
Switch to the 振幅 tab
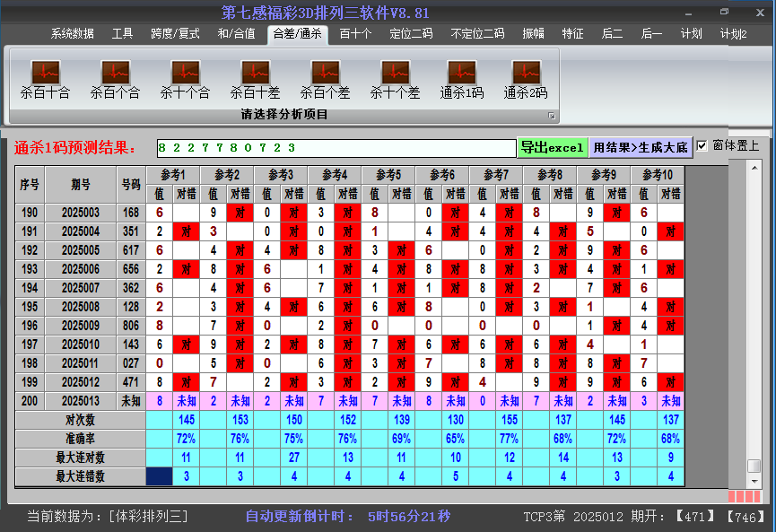click(534, 34)
